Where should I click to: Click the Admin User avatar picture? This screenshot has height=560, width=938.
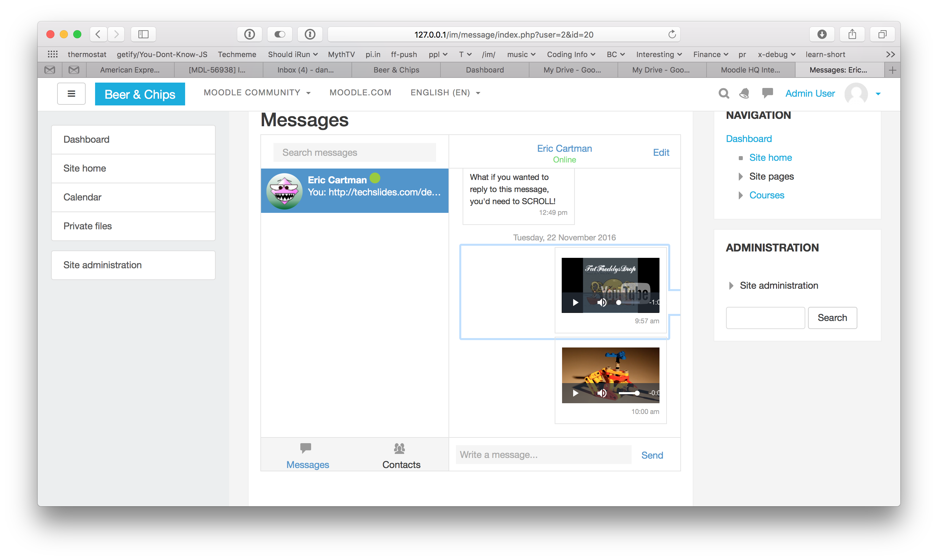856,94
